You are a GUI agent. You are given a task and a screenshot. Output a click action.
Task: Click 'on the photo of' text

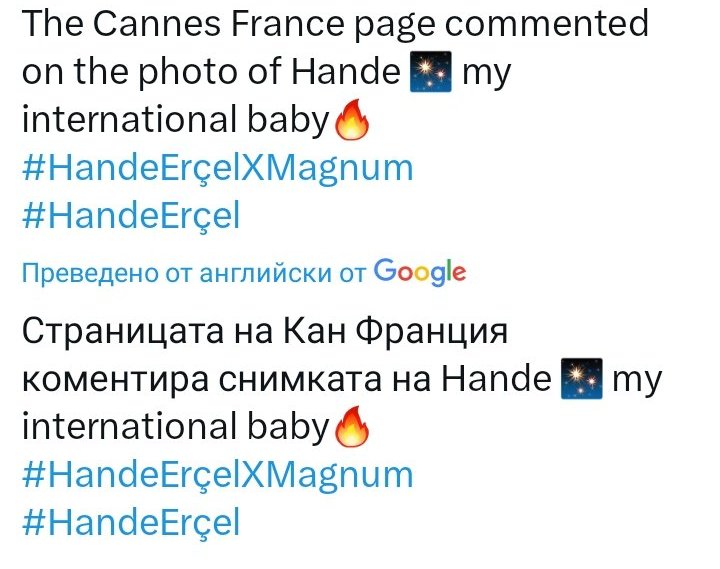point(152,73)
